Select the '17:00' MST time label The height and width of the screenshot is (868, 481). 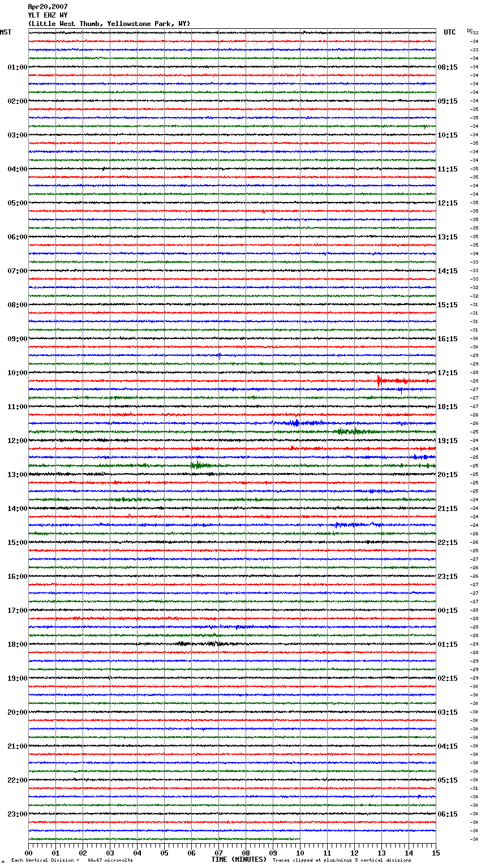[x=18, y=611]
